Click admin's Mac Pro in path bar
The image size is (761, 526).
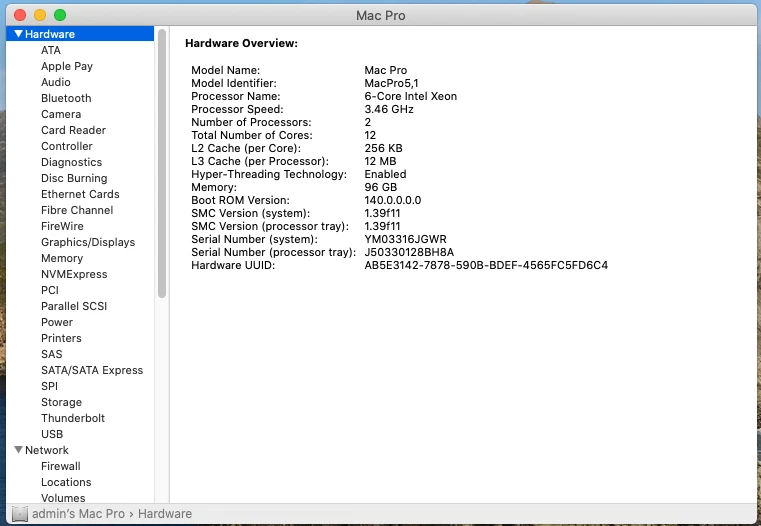tap(78, 513)
